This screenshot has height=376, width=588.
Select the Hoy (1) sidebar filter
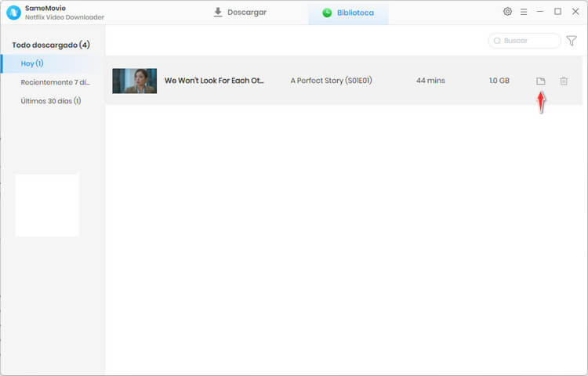click(x=33, y=63)
